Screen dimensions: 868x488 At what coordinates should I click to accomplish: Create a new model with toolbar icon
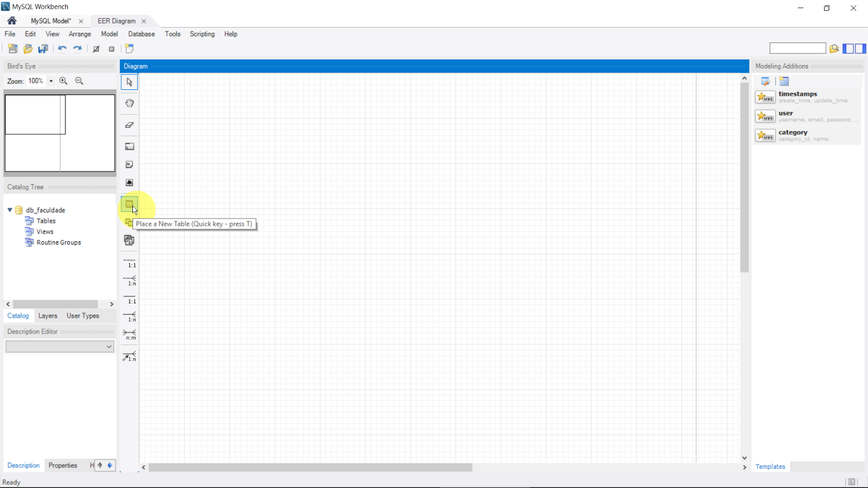click(12, 48)
